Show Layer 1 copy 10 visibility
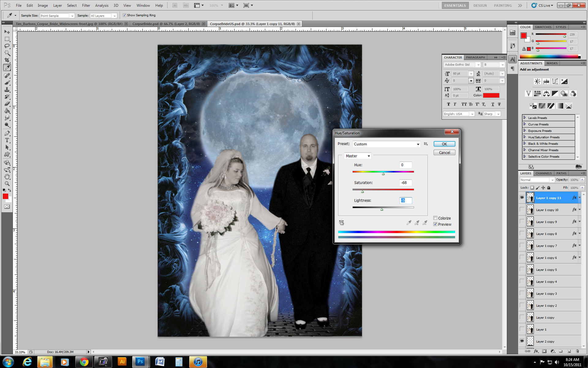This screenshot has width=588, height=368. tap(522, 210)
